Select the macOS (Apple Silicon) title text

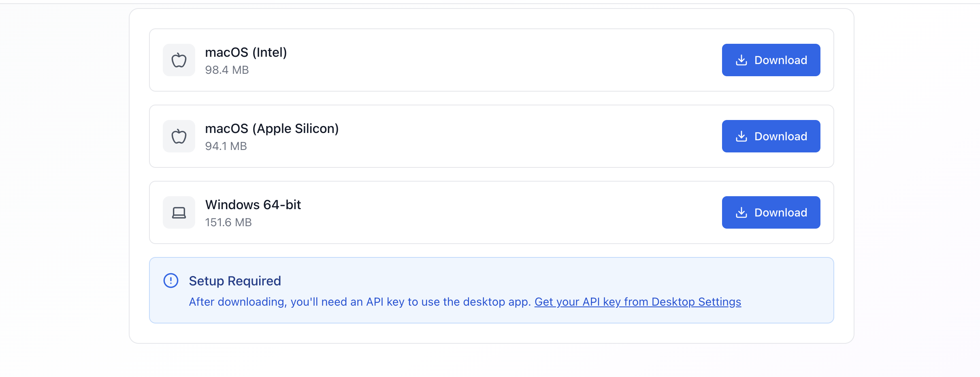click(x=272, y=129)
